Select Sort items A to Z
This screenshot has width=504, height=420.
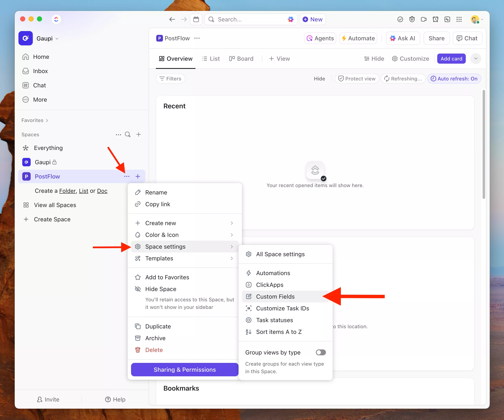tap(286, 332)
